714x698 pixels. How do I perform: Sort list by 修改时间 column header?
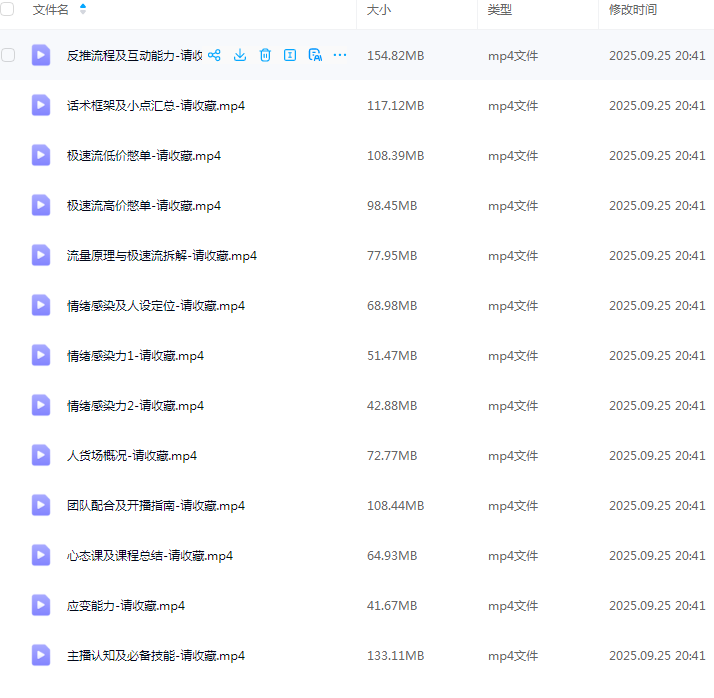pos(633,9)
